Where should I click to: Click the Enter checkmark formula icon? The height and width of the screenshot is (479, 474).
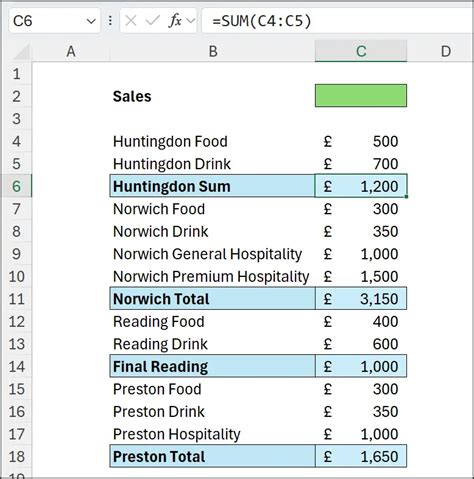[x=153, y=21]
